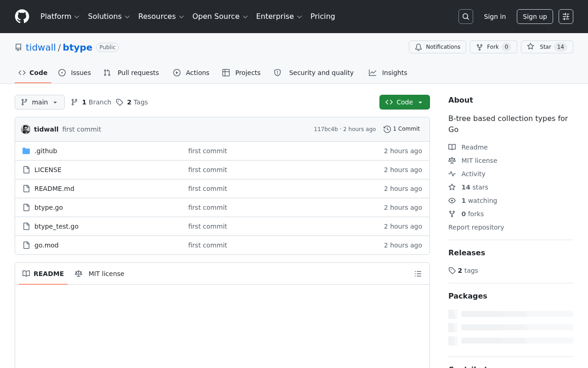Click the Sign up button

click(535, 17)
